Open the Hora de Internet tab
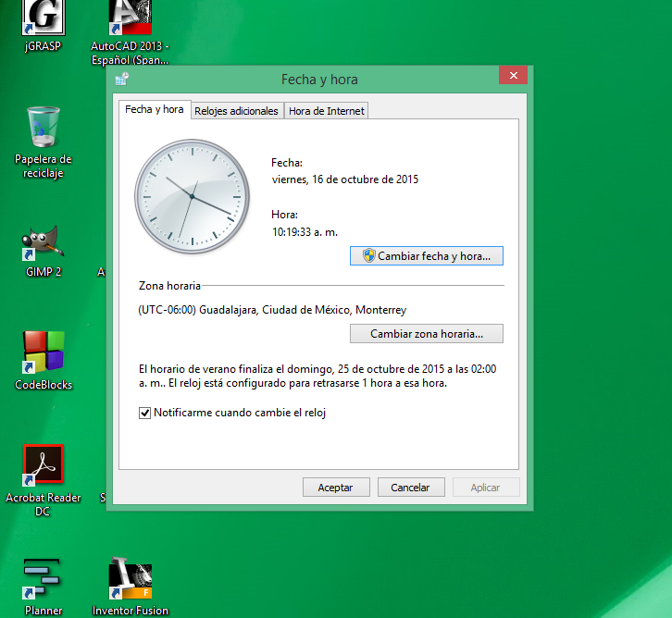The image size is (672, 618). click(x=327, y=111)
